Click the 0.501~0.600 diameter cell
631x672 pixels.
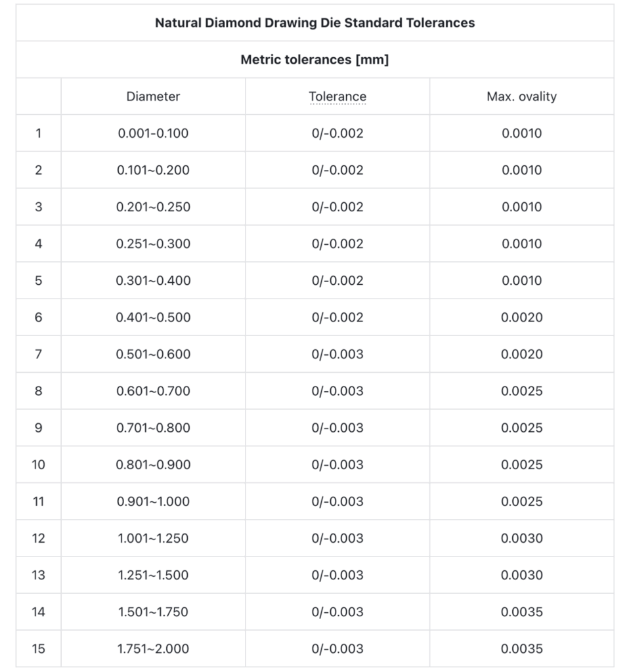coord(153,354)
